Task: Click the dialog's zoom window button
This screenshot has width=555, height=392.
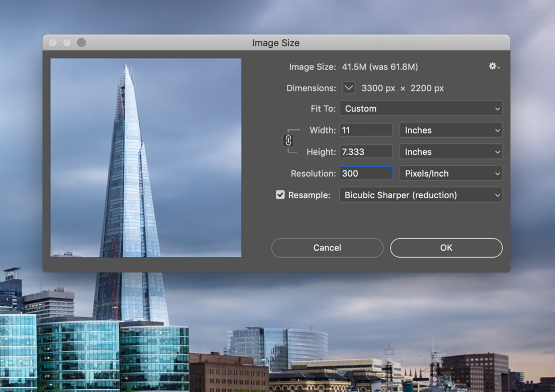Action: click(x=81, y=43)
